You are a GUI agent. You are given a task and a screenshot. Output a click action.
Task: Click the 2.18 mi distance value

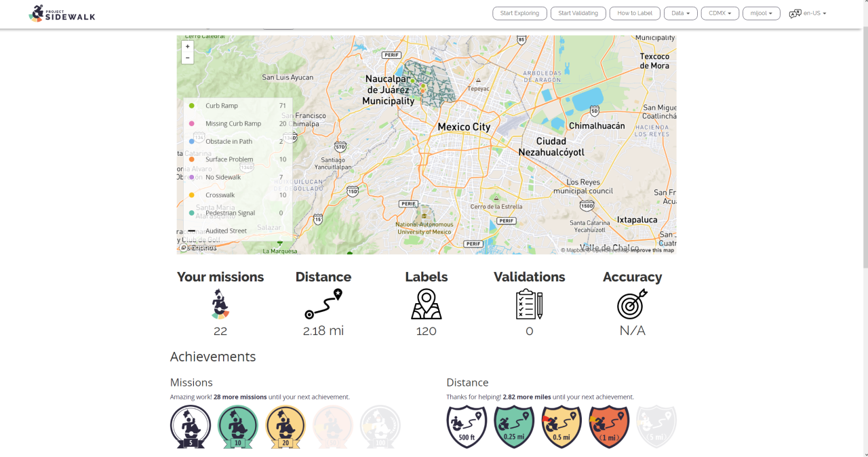(323, 331)
